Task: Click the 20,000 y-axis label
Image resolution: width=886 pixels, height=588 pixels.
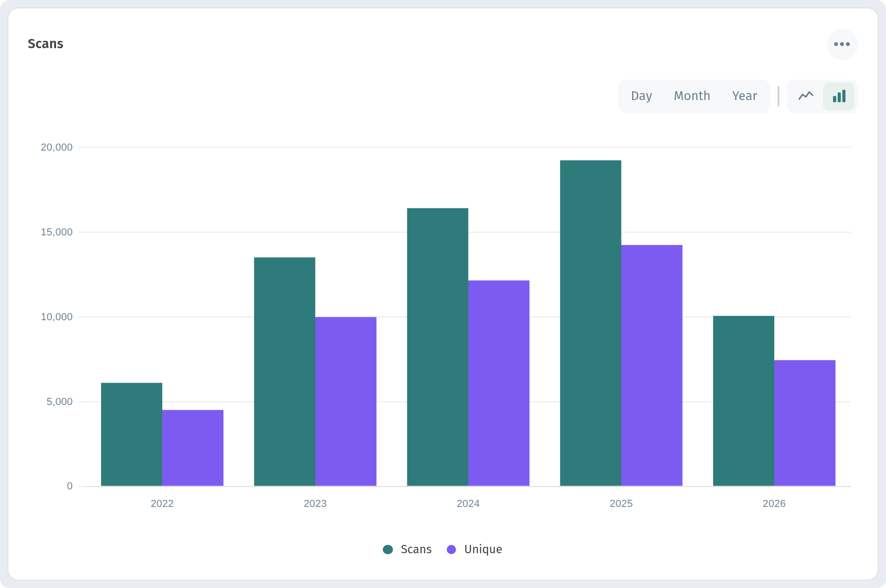Action: (x=57, y=147)
